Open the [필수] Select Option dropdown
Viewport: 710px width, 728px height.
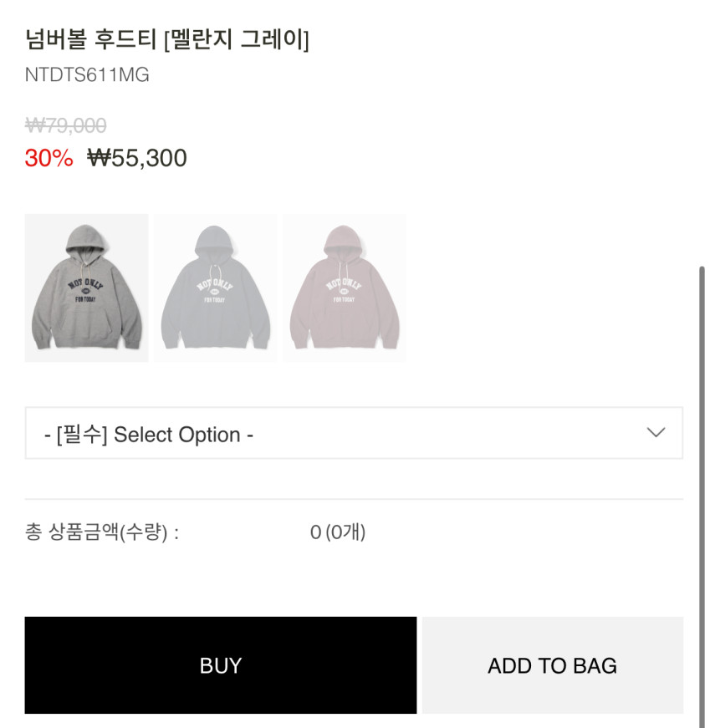click(x=353, y=433)
